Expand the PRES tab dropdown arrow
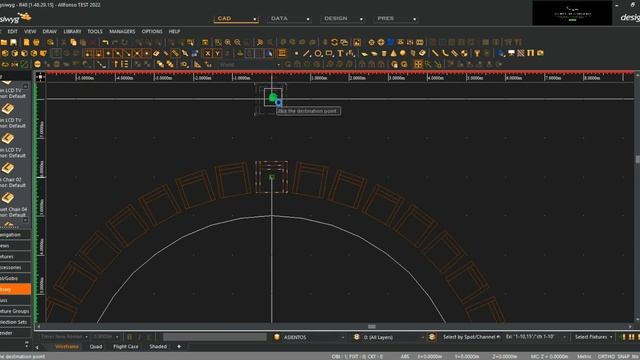640x360 pixels. [415, 19]
